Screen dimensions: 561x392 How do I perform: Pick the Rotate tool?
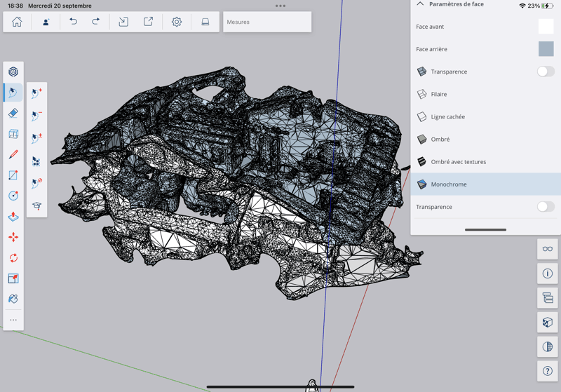pos(13,258)
